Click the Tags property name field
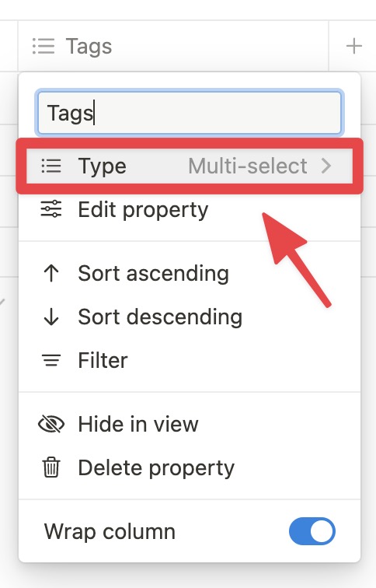376x588 pixels. click(x=190, y=113)
